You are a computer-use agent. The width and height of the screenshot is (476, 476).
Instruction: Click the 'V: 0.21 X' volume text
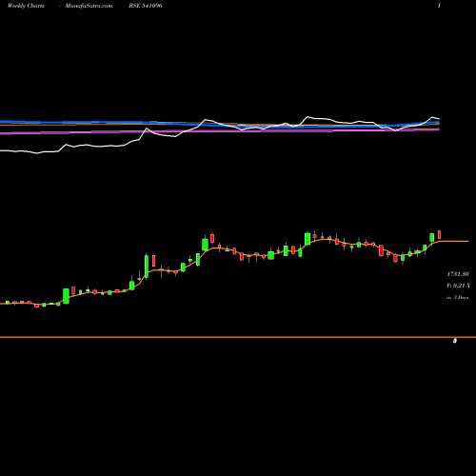[x=458, y=286]
